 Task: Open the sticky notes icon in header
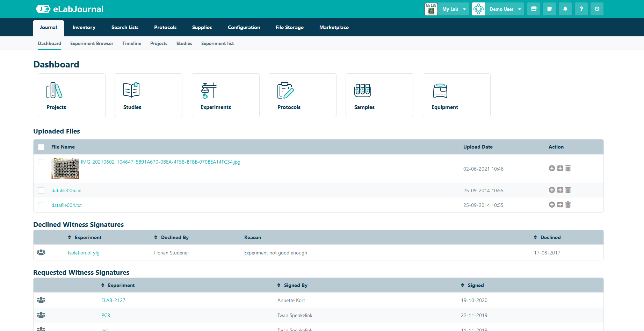(x=549, y=9)
